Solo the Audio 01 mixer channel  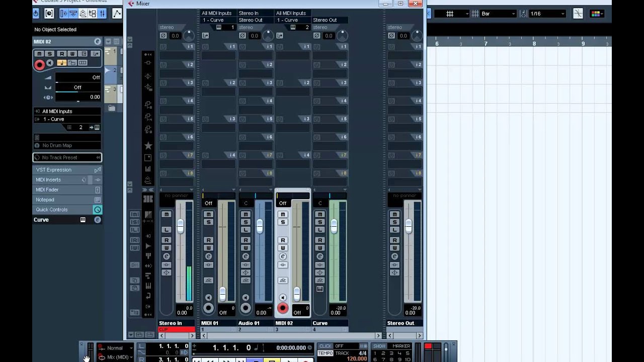pyautogui.click(x=246, y=222)
